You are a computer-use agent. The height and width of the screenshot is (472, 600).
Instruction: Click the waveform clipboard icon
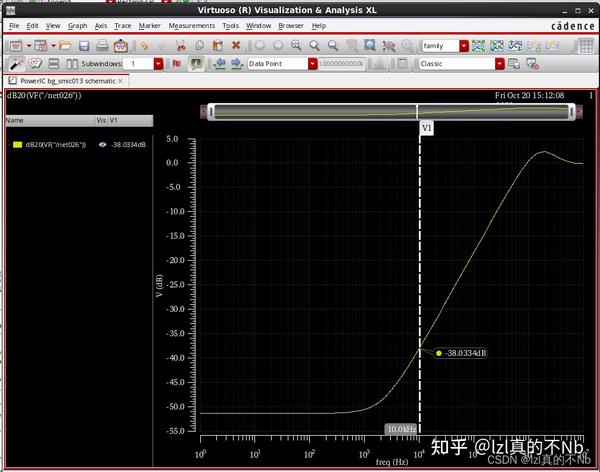coord(121,46)
